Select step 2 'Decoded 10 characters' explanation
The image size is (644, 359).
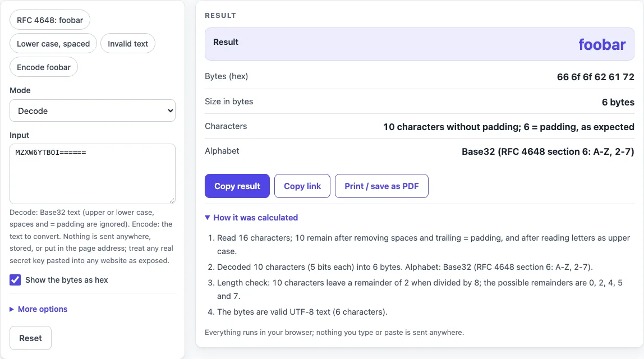(x=405, y=267)
